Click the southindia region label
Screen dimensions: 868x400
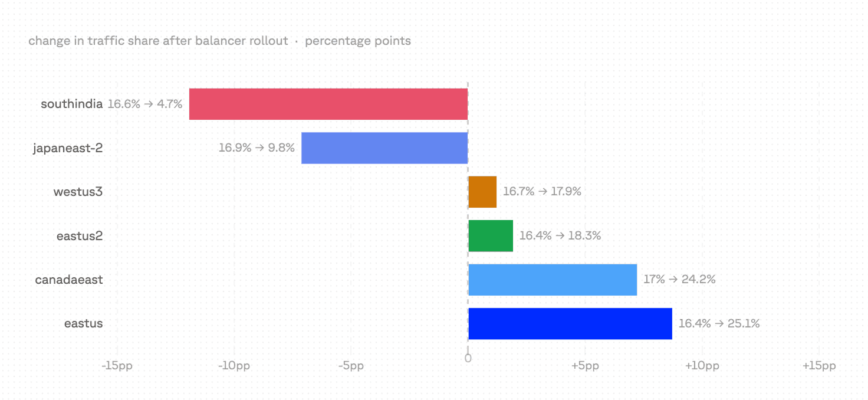pyautogui.click(x=71, y=104)
